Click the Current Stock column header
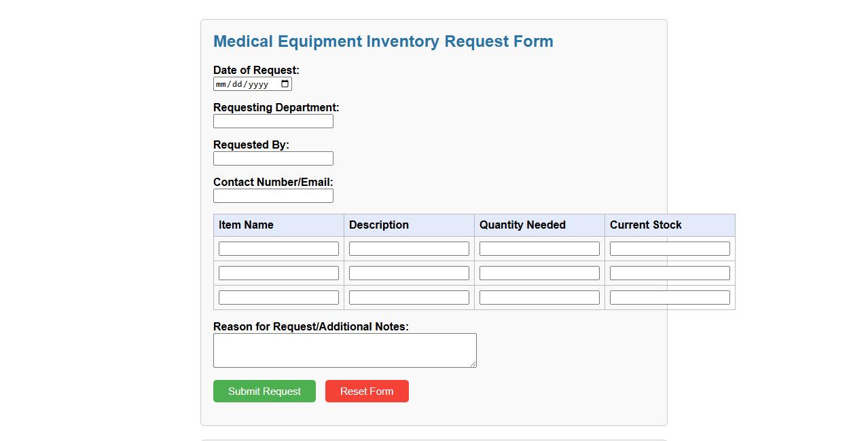Image resolution: width=868 pixels, height=441 pixels. (645, 225)
